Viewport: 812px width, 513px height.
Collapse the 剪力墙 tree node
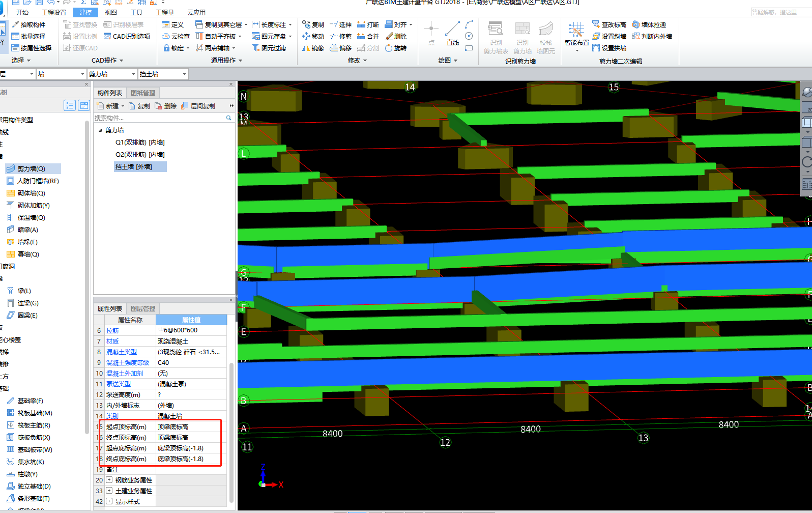(100, 130)
